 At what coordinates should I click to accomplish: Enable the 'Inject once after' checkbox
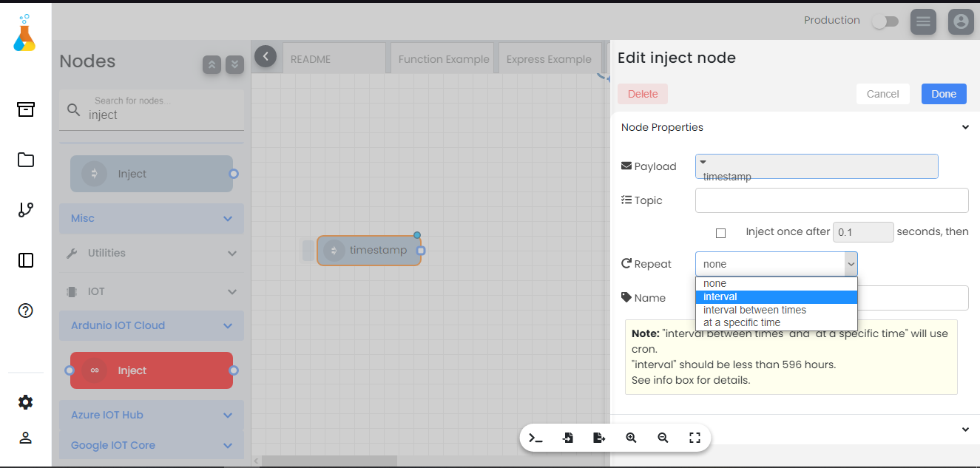pos(721,232)
